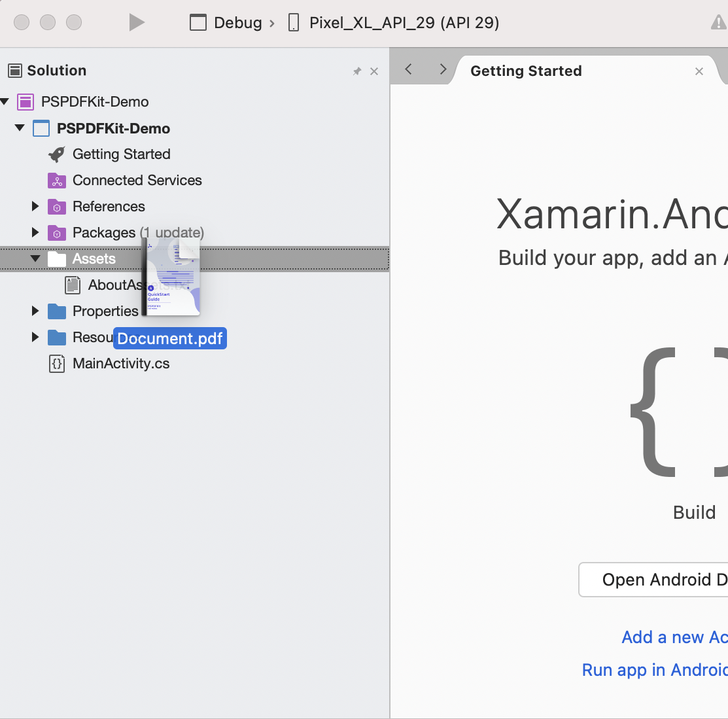Select Packages (1 update) label
The height and width of the screenshot is (719, 728).
[139, 232]
